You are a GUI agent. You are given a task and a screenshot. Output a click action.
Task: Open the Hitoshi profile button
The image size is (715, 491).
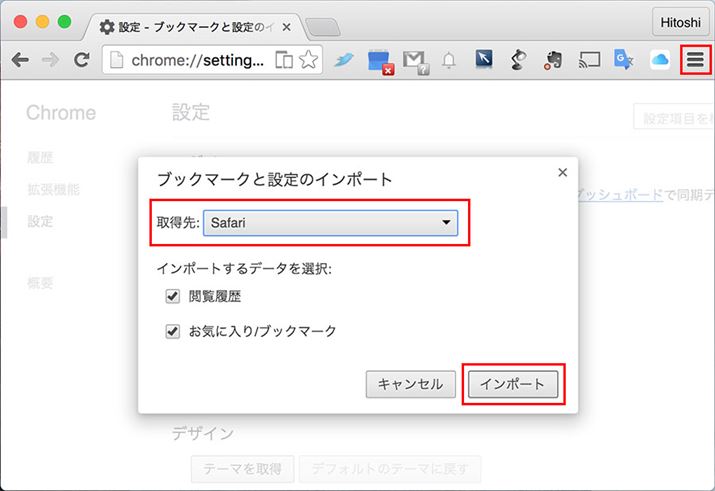coord(681,22)
